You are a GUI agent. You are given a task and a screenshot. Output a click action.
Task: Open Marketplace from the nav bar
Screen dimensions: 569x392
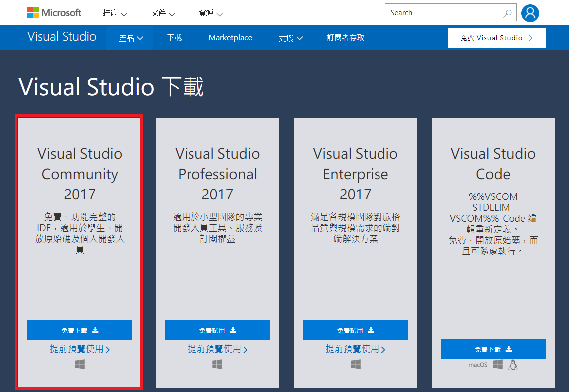230,38
